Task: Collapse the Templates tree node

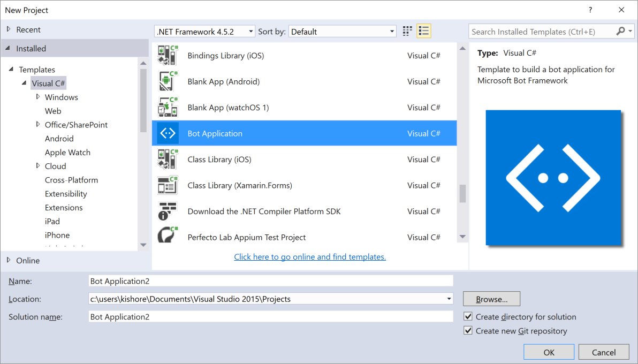Action: pyautogui.click(x=11, y=69)
